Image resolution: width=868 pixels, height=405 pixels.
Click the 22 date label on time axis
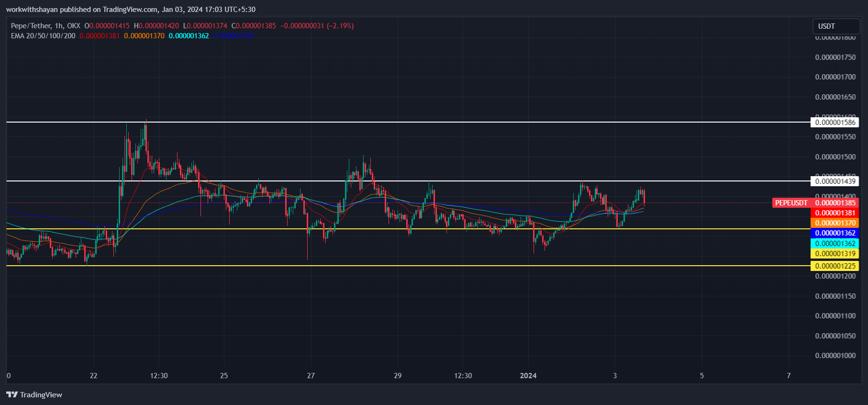tap(94, 376)
